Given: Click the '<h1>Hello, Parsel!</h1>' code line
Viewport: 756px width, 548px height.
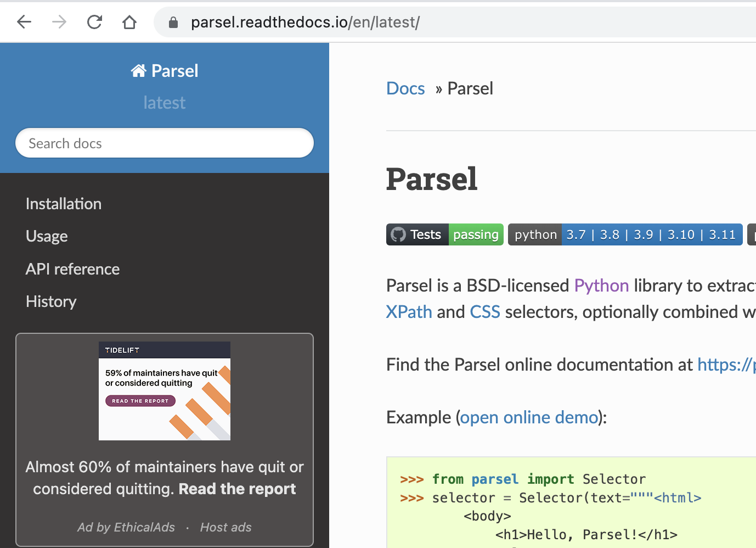Looking at the screenshot, I should [x=586, y=534].
